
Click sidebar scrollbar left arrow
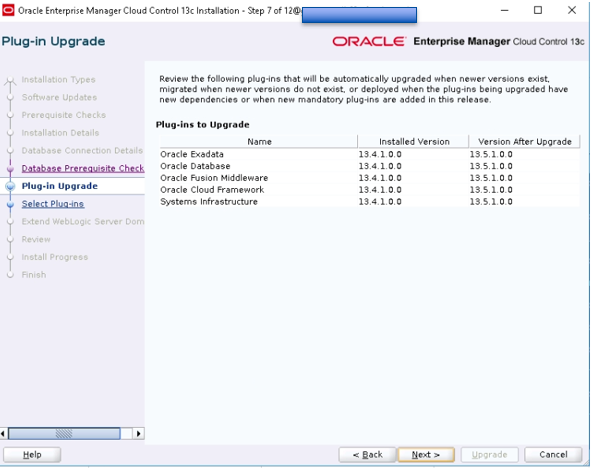point(3,433)
